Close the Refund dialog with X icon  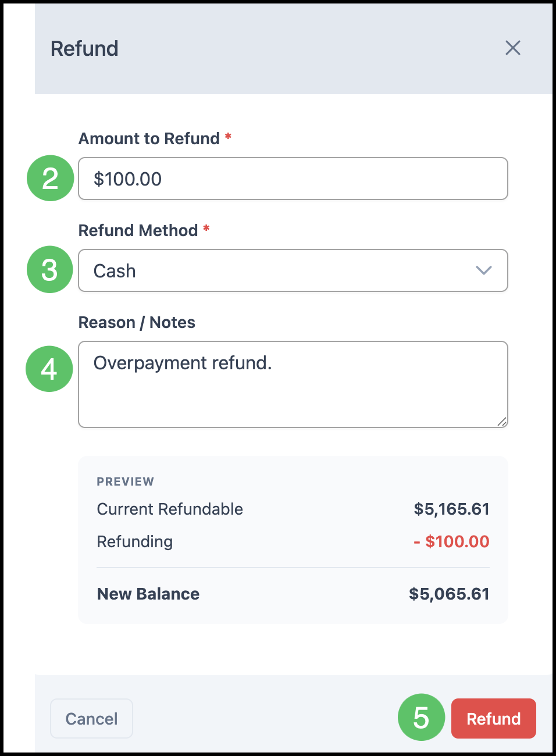[513, 48]
